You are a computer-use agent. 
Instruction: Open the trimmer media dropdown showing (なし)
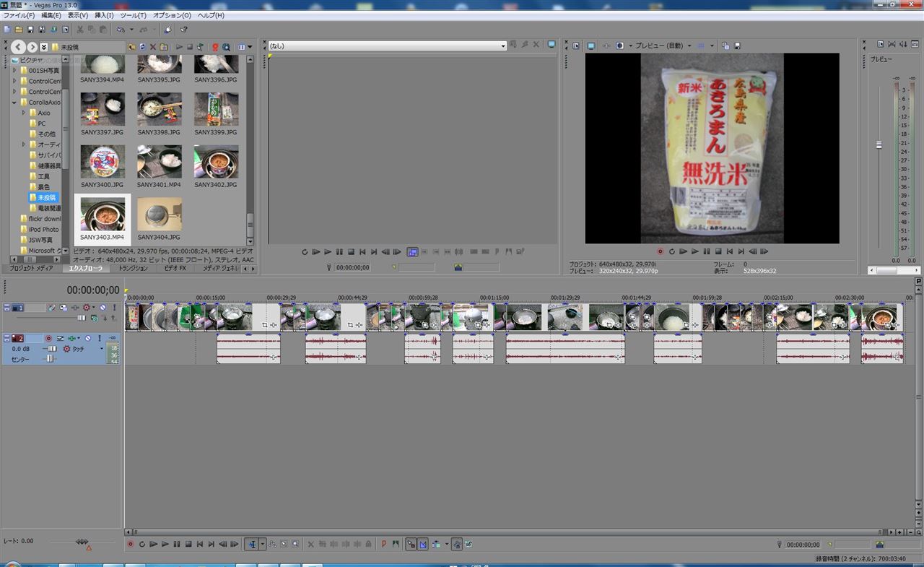pyautogui.click(x=503, y=46)
